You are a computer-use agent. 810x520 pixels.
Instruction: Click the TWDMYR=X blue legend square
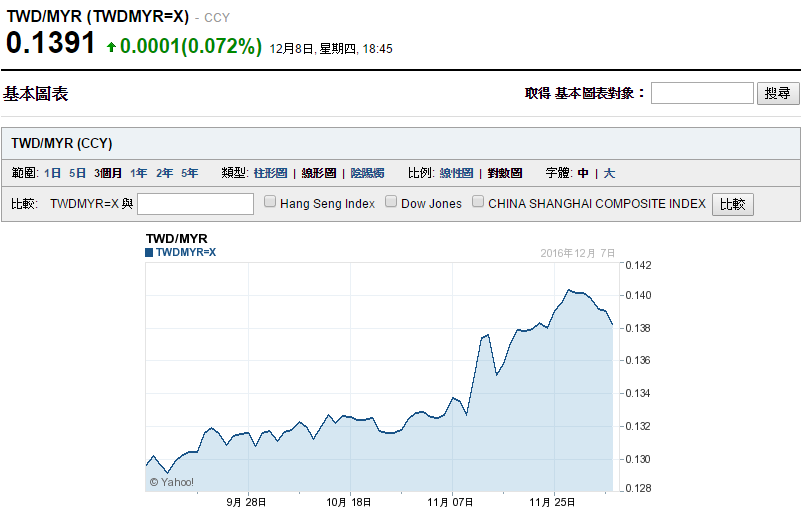pos(150,253)
